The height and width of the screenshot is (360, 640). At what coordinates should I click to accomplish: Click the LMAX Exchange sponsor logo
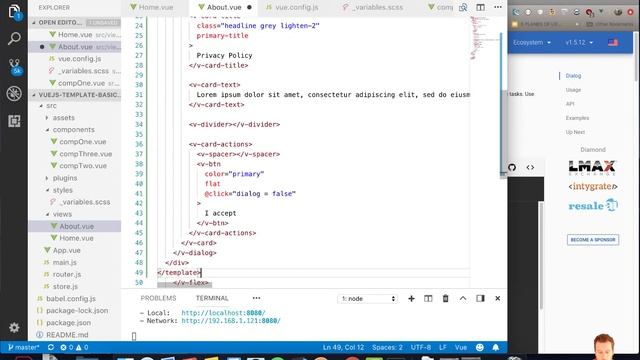(x=592, y=167)
